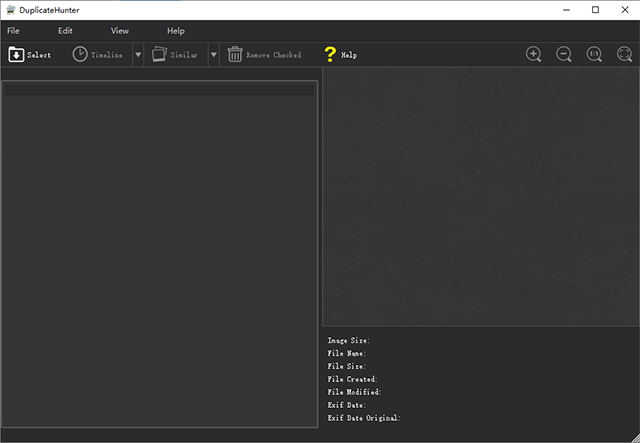Set zoom to actual size 1:1
This screenshot has width=640, height=443.
pyautogui.click(x=594, y=54)
